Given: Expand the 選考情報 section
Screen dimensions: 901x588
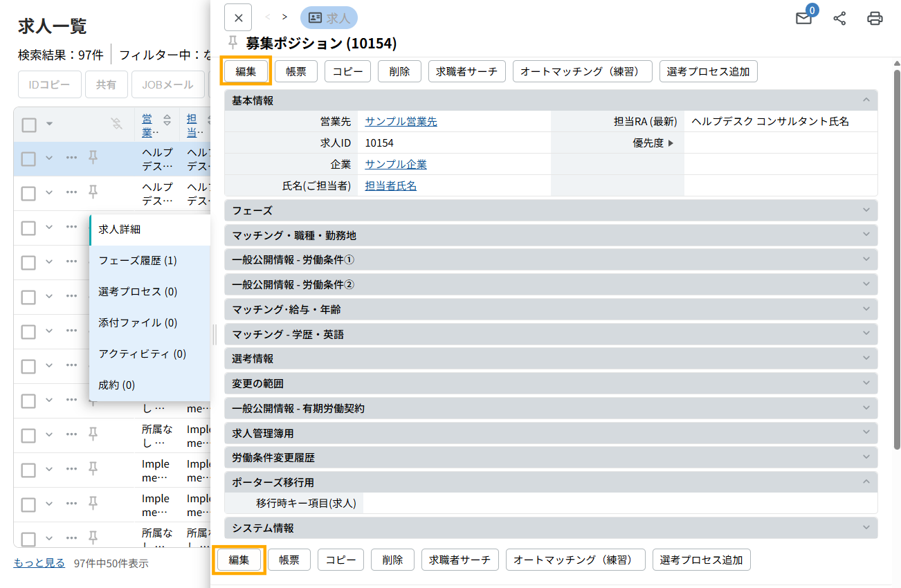Looking at the screenshot, I should [550, 358].
